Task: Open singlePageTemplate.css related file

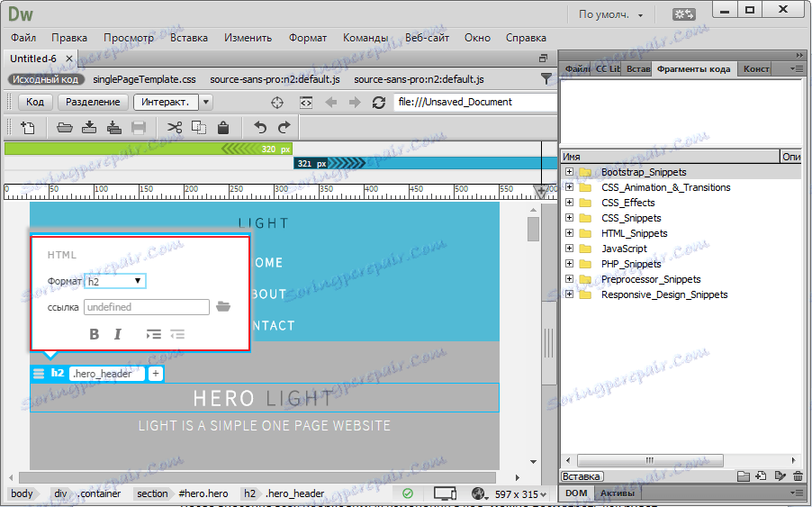Action: (x=144, y=79)
